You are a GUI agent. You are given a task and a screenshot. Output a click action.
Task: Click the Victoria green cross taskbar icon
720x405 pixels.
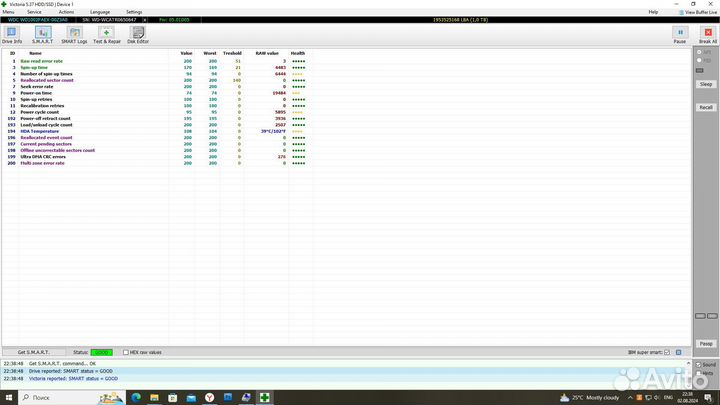click(264, 397)
